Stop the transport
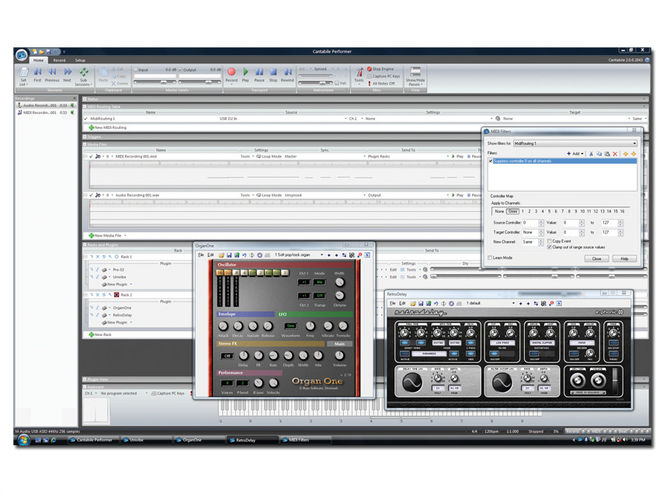The height and width of the screenshot is (495, 660). (273, 75)
